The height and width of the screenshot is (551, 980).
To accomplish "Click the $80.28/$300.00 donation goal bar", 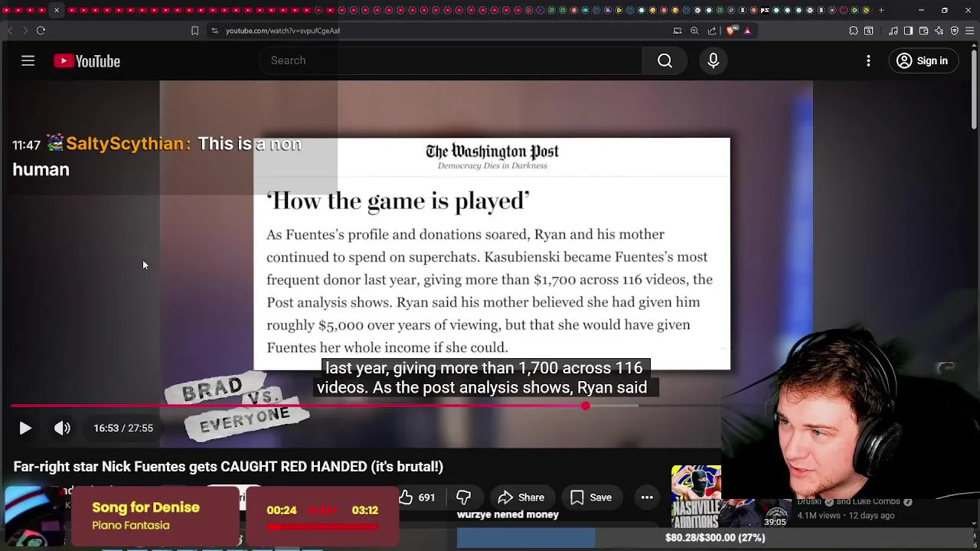I will [x=715, y=537].
